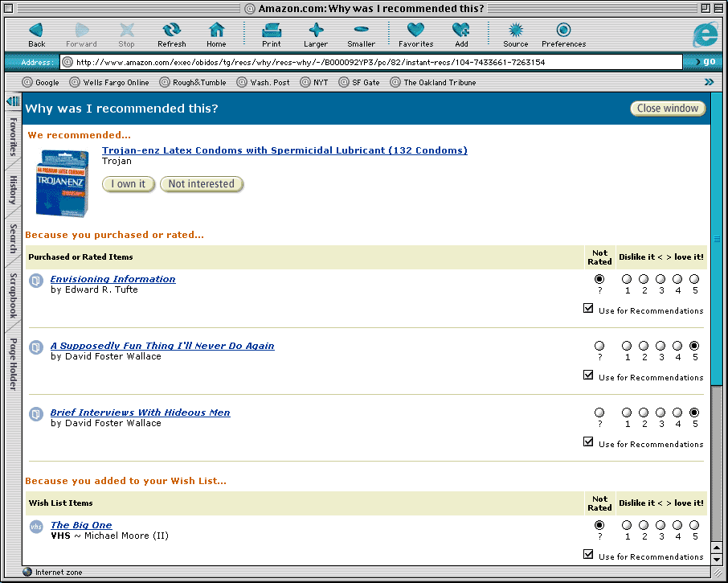Select Not Rated for Envisioning Information

click(599, 279)
